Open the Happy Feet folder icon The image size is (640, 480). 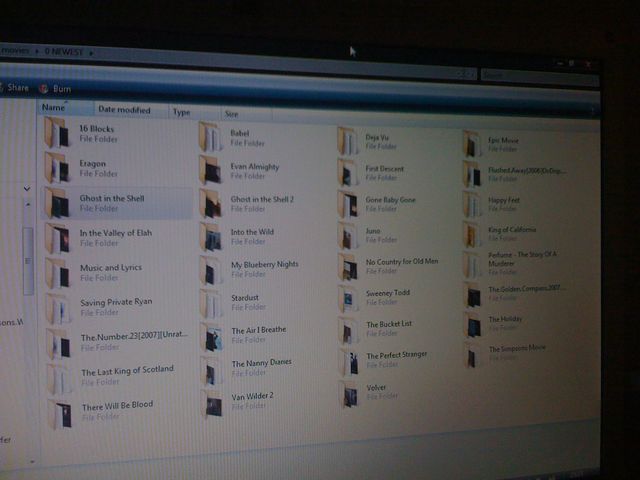pos(472,204)
